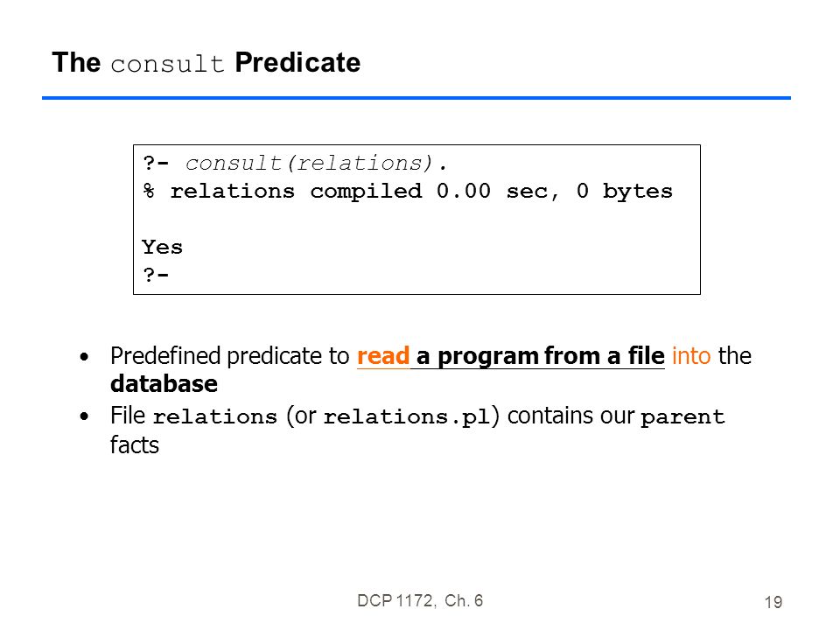Click the slide title 'The consult Predicate'
The height and width of the screenshot is (630, 840).
(x=206, y=63)
